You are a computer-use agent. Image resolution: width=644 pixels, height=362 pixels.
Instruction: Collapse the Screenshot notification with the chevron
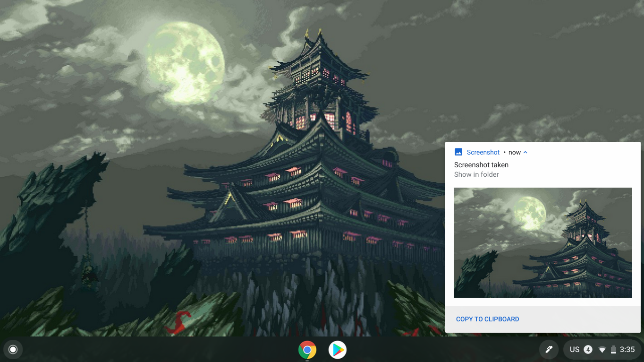click(x=525, y=152)
